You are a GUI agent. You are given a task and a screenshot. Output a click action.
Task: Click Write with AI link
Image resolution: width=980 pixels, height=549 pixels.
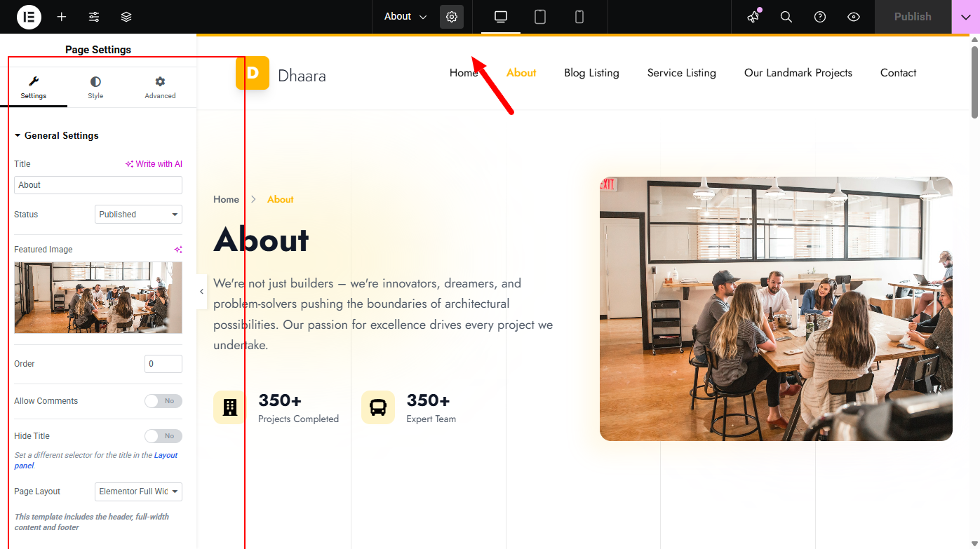click(154, 164)
